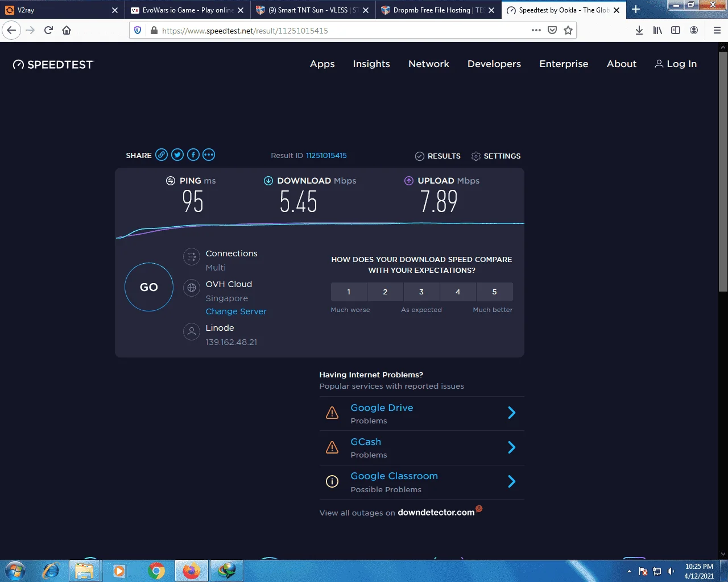Image resolution: width=728 pixels, height=582 pixels.
Task: Open tracking protection shield in address bar
Action: (x=137, y=30)
